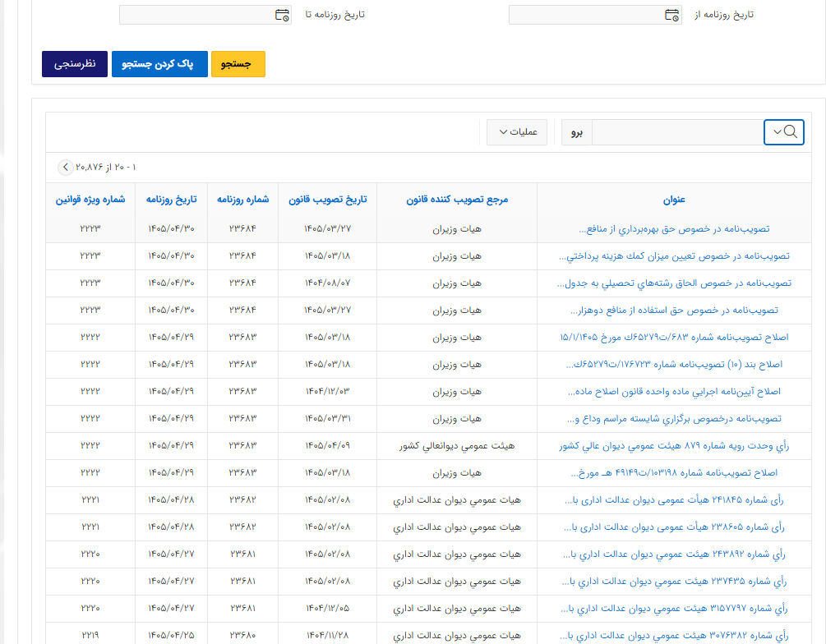
Task: Open link رأي وحدت رويه شماره ۸۷۹
Action: click(674, 446)
